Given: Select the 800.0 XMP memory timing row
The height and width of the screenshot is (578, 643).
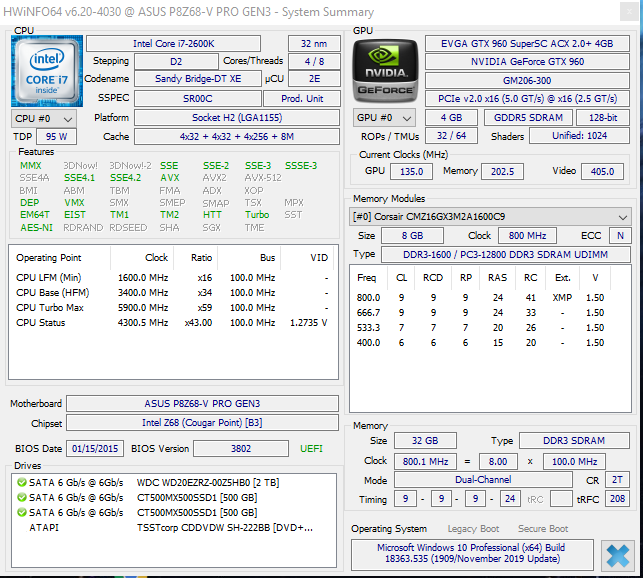Looking at the screenshot, I should [490, 297].
